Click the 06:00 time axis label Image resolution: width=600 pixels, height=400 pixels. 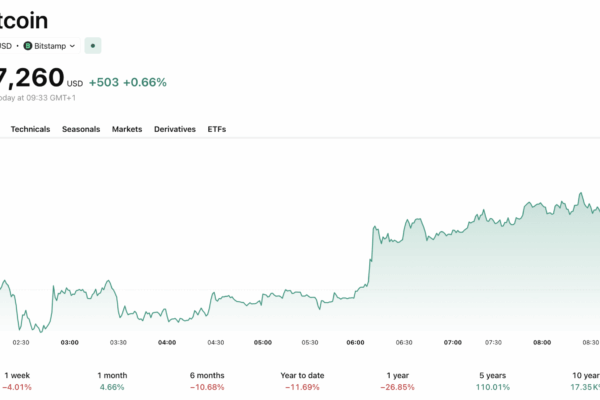tap(355, 342)
